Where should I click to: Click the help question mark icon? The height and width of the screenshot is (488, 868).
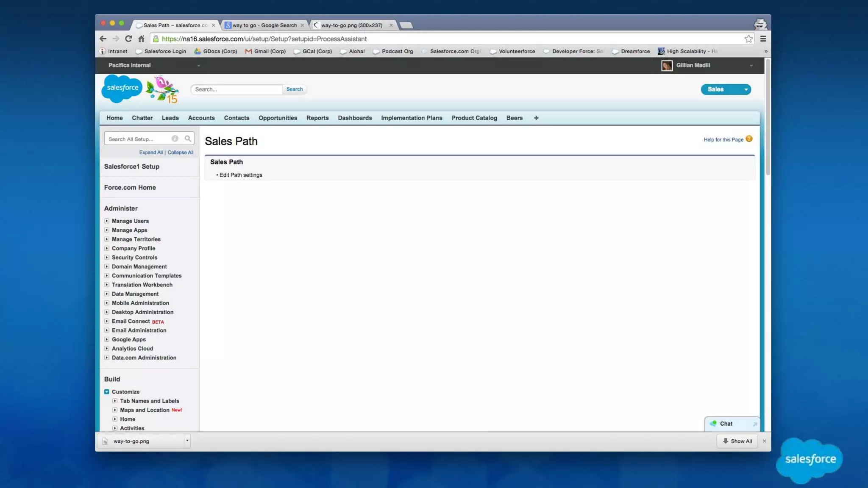[749, 139]
